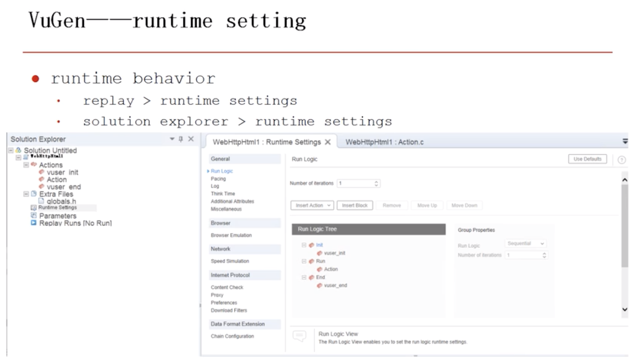Open Run Logic Sequential dropdown
Screen dimensions: 644x360
[526, 244]
